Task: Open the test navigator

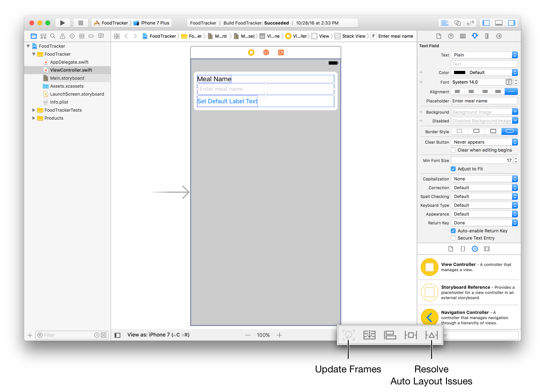Action: click(72, 36)
